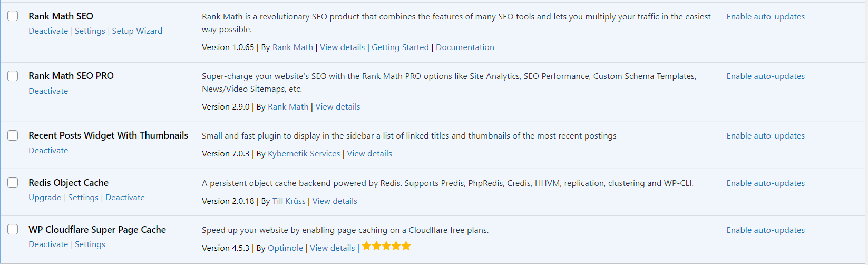Check Recent Posts Widget With Thumbnails checkbox
This screenshot has width=868, height=265.
coord(13,135)
